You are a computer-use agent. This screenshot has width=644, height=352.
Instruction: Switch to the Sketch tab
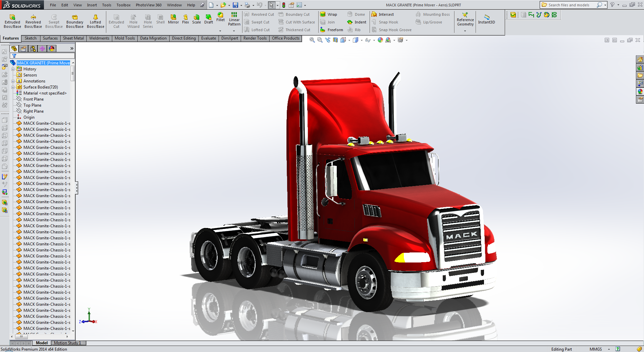click(x=31, y=38)
